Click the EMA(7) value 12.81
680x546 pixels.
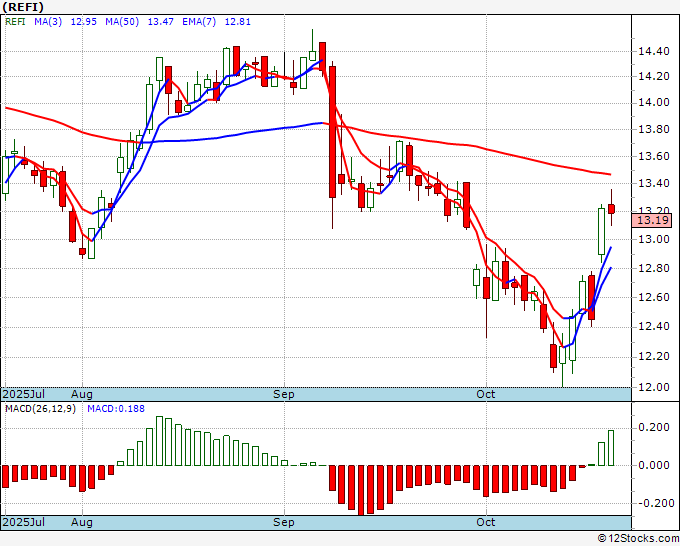(x=237, y=22)
